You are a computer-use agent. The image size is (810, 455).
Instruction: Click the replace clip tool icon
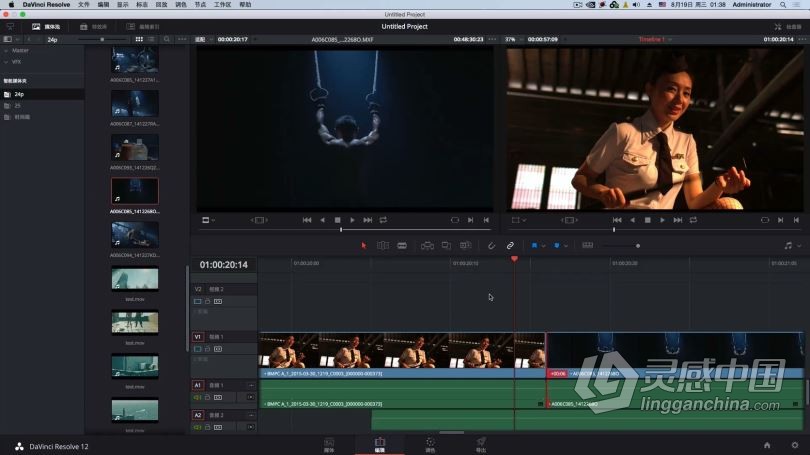pyautogui.click(x=465, y=246)
